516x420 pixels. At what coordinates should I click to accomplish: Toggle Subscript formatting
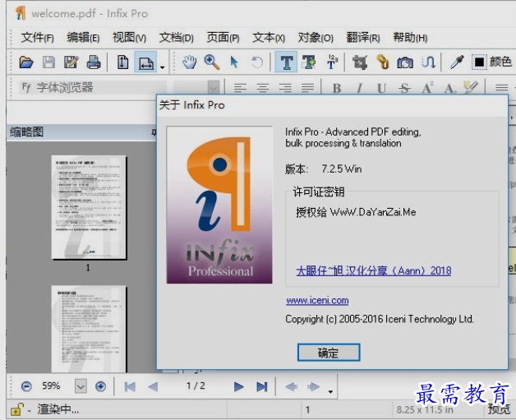tap(449, 88)
